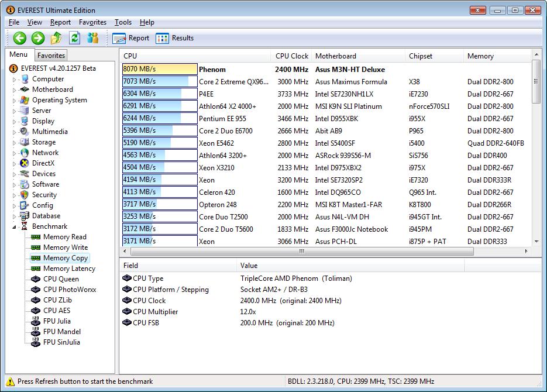Select FPU SinJulia benchmark
The height and width of the screenshot is (392, 547).
[61, 342]
